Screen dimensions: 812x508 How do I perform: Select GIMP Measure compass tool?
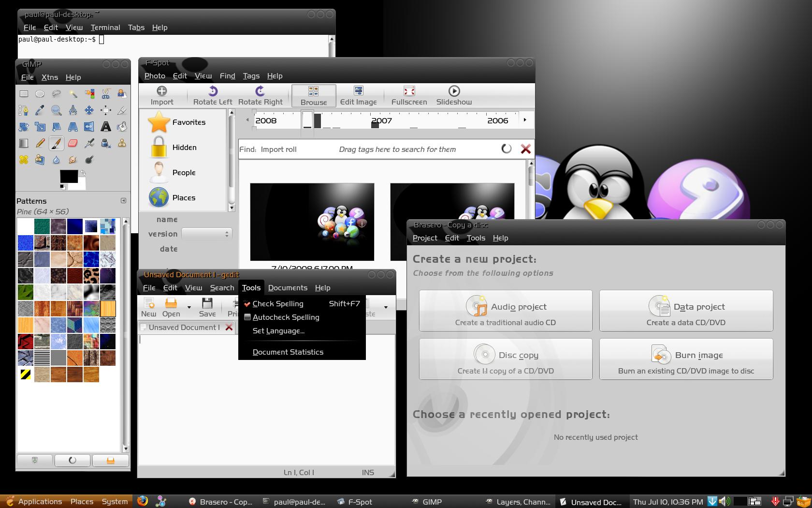coord(73,110)
